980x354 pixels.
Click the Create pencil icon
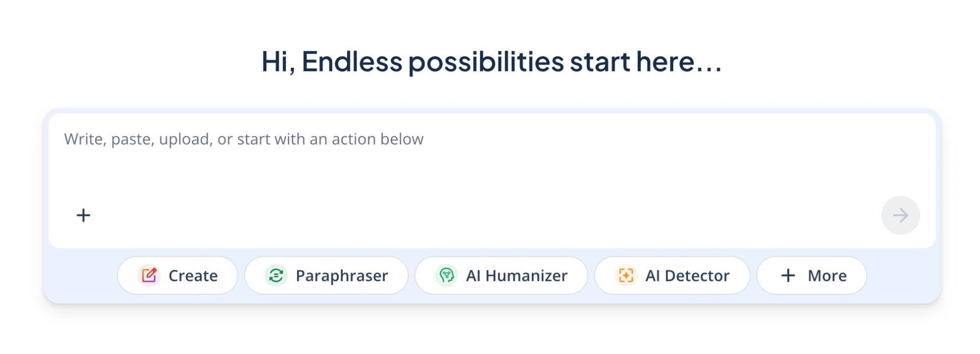(x=149, y=276)
